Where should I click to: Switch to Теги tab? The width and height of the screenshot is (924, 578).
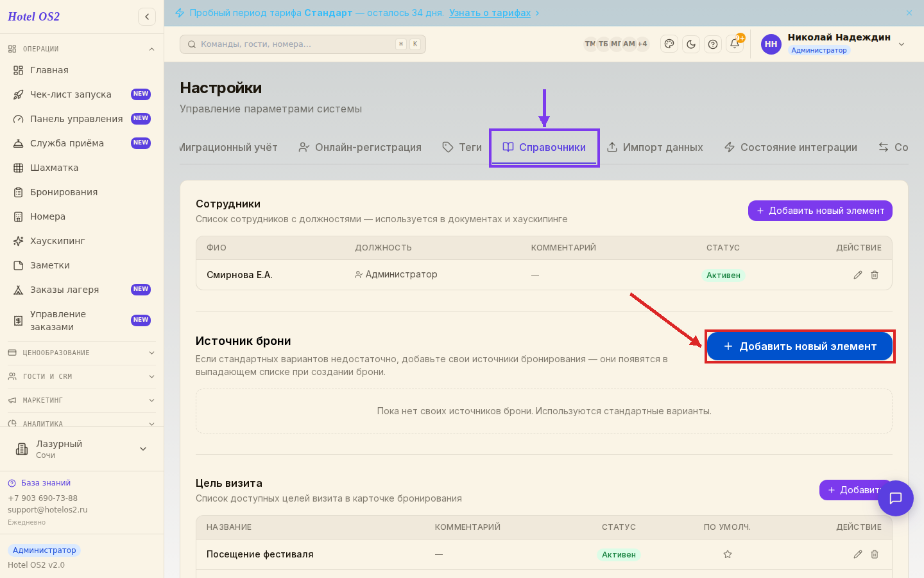point(462,147)
